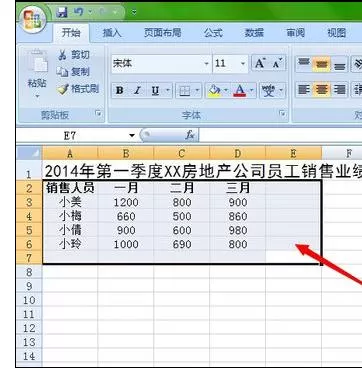Align text right

click(x=339, y=90)
